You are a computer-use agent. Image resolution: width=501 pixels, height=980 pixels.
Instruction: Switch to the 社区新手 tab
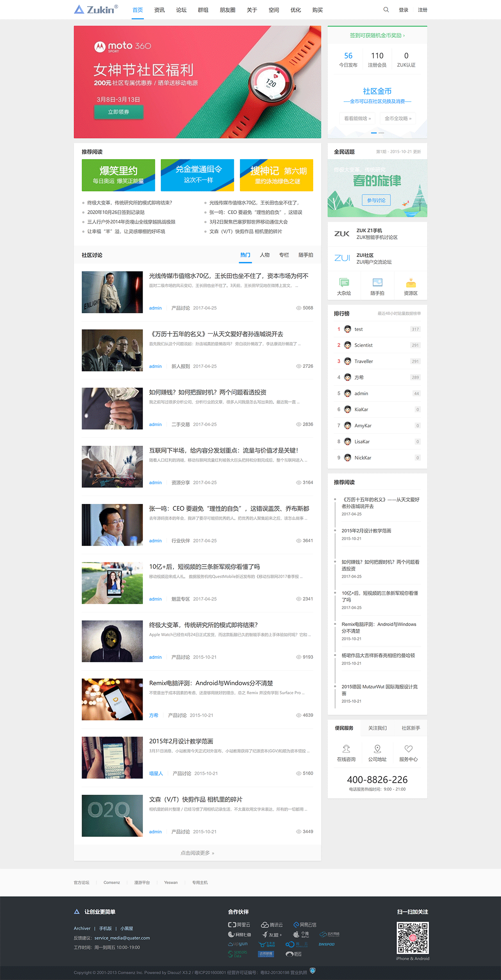[411, 728]
